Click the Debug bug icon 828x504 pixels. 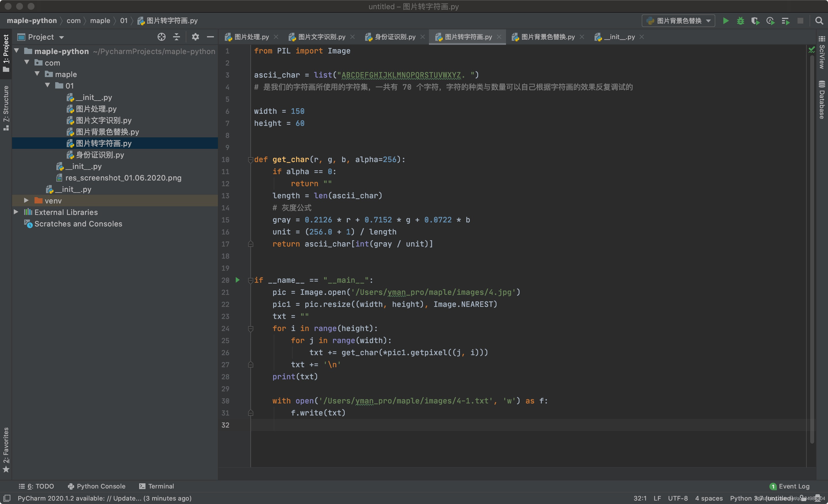point(740,21)
